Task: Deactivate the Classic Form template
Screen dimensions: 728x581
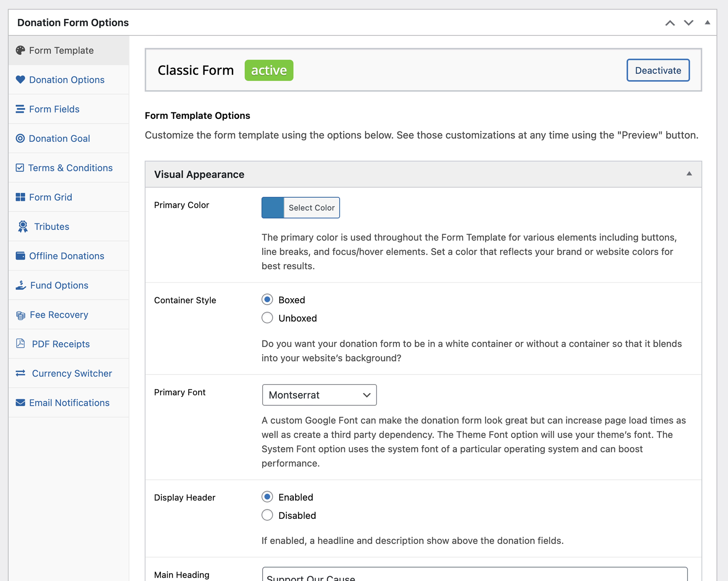Action: pos(658,70)
